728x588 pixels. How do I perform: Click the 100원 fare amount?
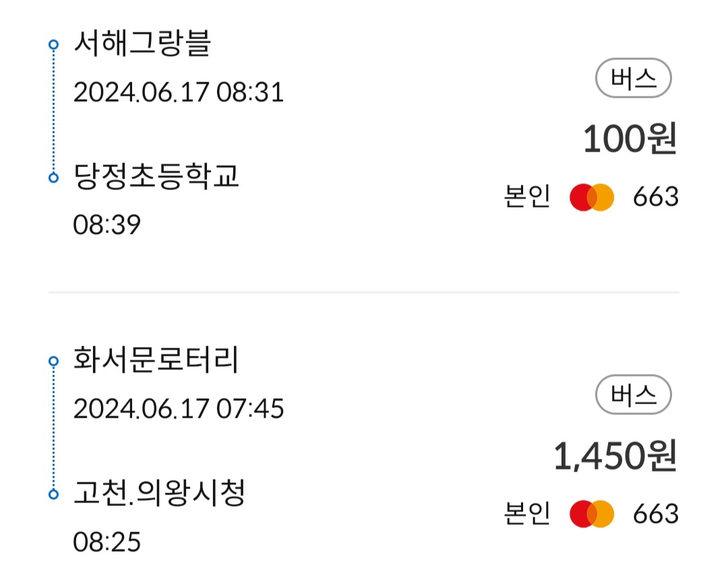coord(629,139)
